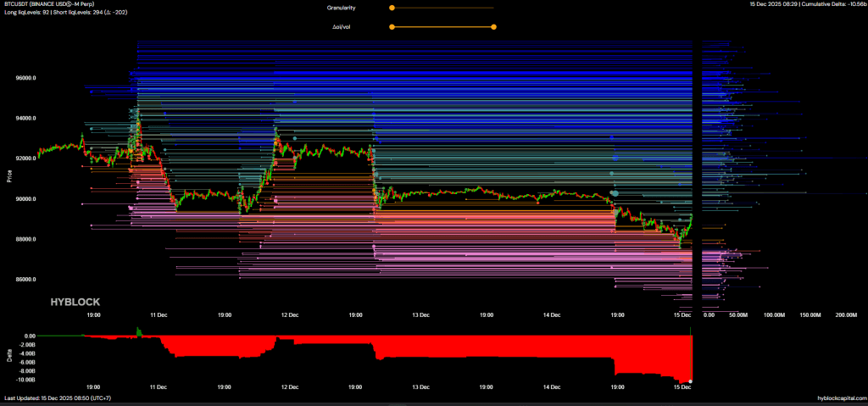Click the 200.00M label on liquidation axis

[x=845, y=314]
